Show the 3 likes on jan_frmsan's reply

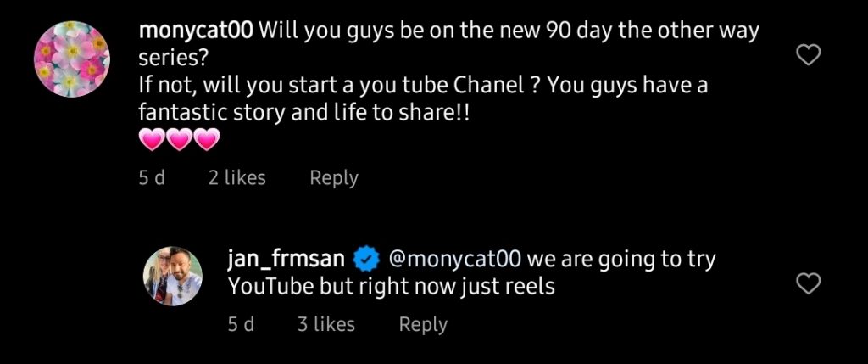[x=325, y=324]
